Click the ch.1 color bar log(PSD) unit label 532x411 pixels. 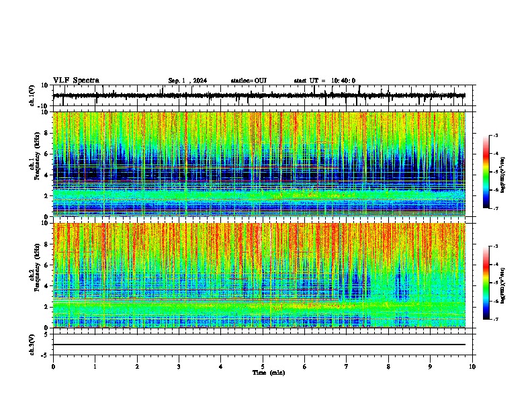(x=503, y=175)
